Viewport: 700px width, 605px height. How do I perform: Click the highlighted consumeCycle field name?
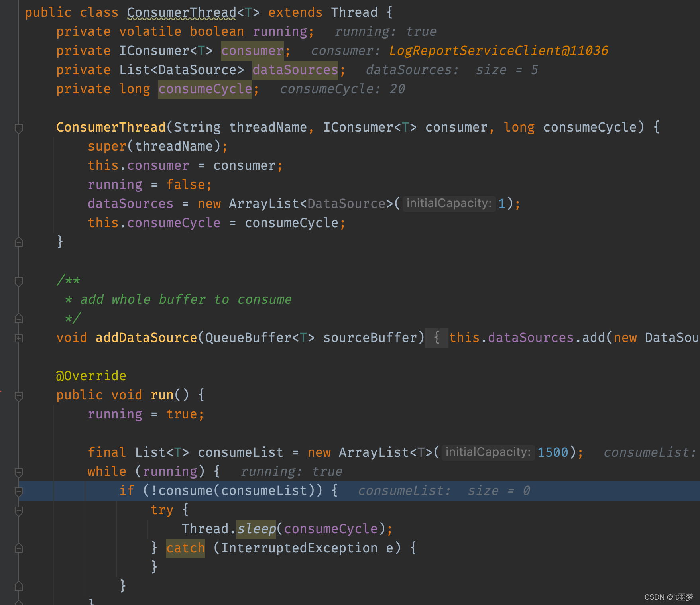point(205,89)
